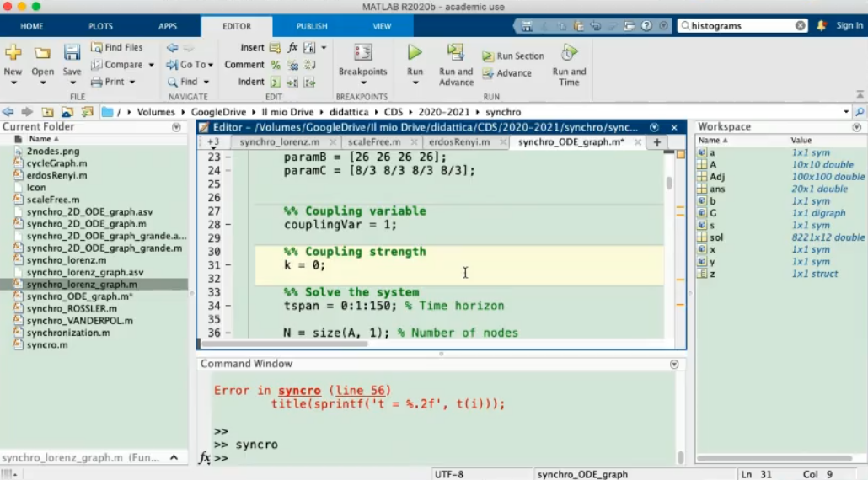Toggle breakpoint on line 31 dash
The width and height of the screenshot is (868, 480).
pos(228,265)
